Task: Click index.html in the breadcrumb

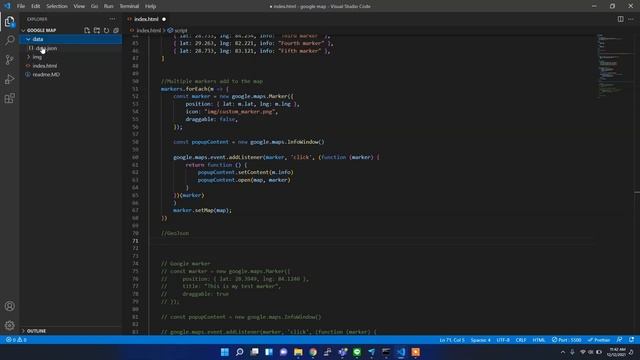Action: tap(149, 30)
